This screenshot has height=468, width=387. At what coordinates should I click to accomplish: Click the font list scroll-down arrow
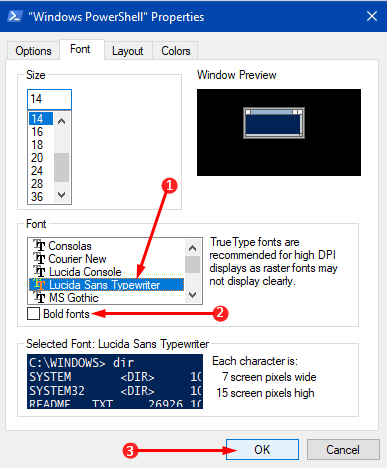click(x=193, y=295)
